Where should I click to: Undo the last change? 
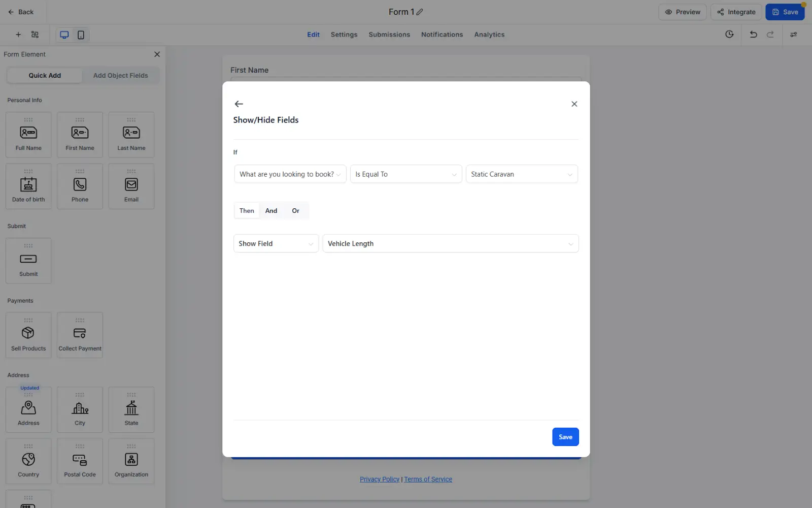click(754, 35)
